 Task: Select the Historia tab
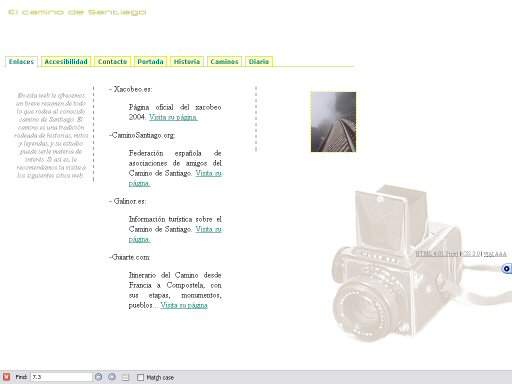[187, 62]
